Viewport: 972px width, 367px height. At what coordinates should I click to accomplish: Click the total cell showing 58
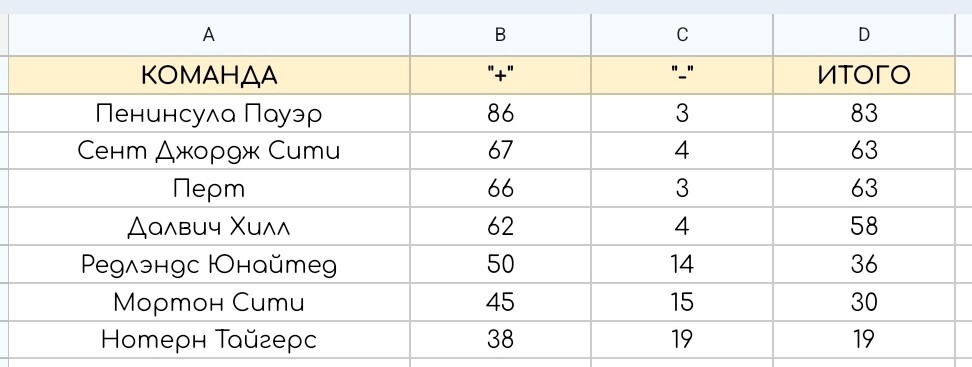pyautogui.click(x=864, y=226)
